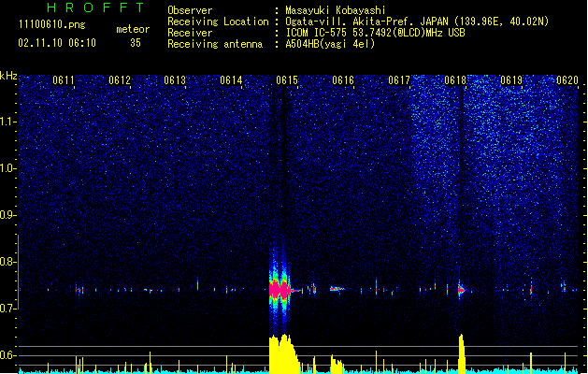The image size is (588, 374).
Task: Click the yellow intensity peak below 0618
Action: point(462,353)
